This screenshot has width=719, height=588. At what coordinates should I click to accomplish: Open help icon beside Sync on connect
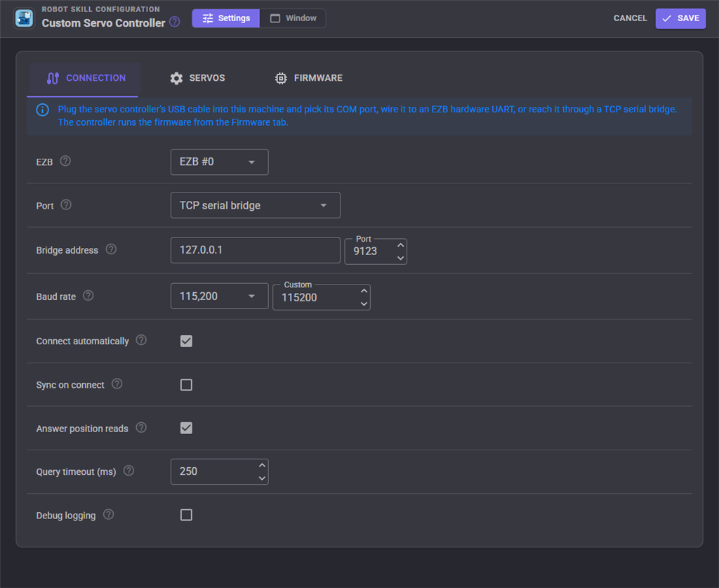tap(117, 384)
